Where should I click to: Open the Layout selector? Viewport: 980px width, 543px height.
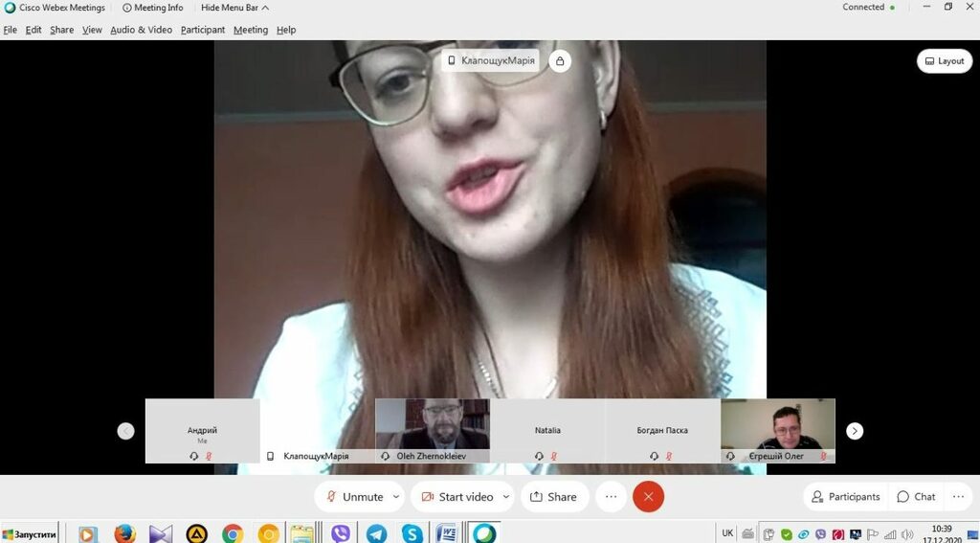coord(944,61)
